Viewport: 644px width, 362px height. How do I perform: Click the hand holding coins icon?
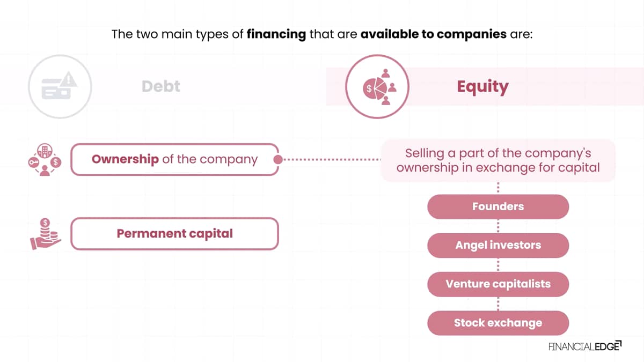pyautogui.click(x=45, y=234)
